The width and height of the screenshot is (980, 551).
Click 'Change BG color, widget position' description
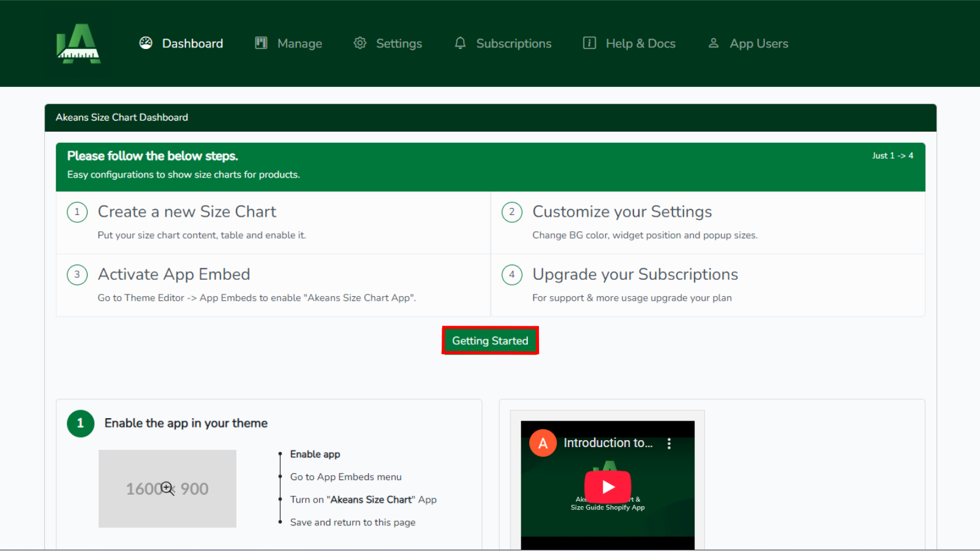[645, 235]
